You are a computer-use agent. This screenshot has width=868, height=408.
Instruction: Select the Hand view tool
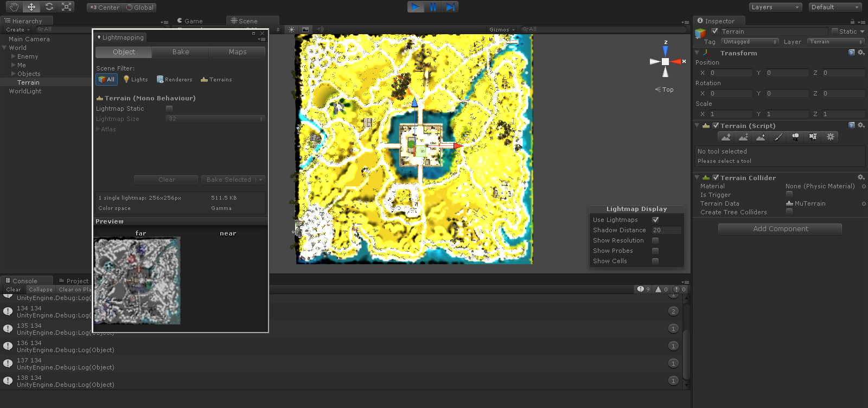tap(14, 7)
